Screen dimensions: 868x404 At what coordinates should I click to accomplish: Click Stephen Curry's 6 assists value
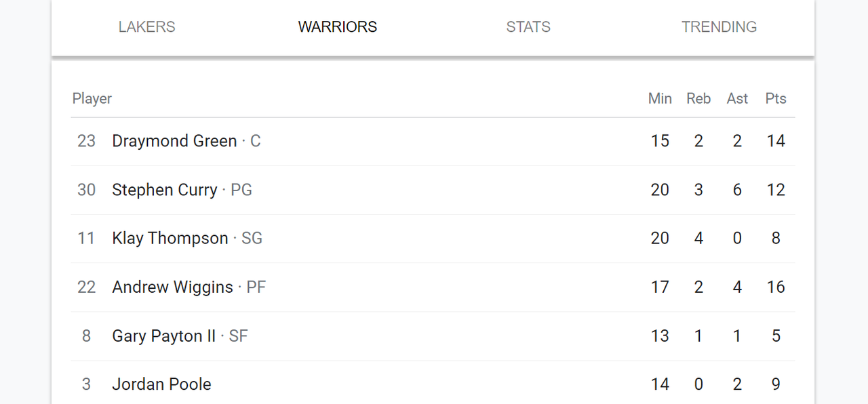[737, 190]
